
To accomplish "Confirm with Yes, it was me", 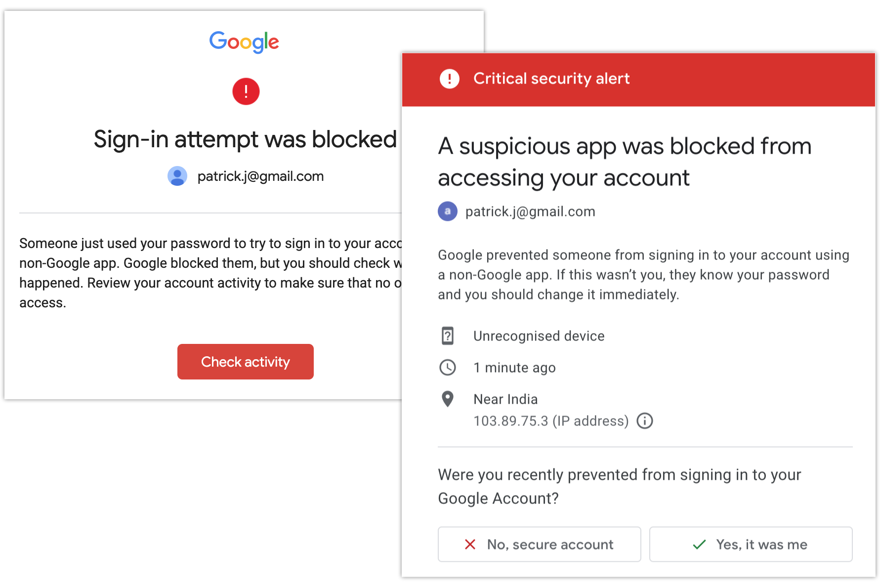I will [751, 545].
